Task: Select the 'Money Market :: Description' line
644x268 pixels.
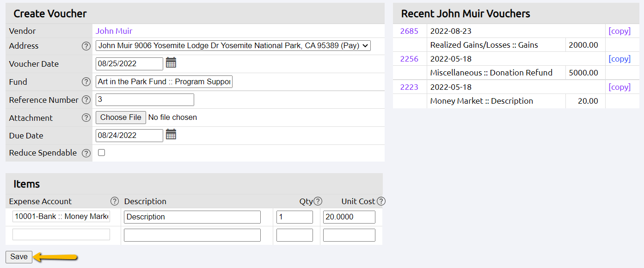Action: tap(481, 101)
